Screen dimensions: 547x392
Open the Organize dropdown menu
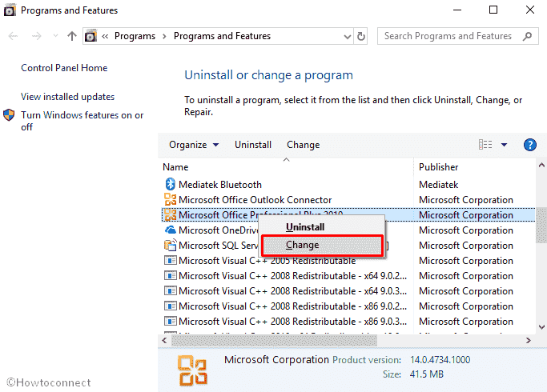pos(194,145)
